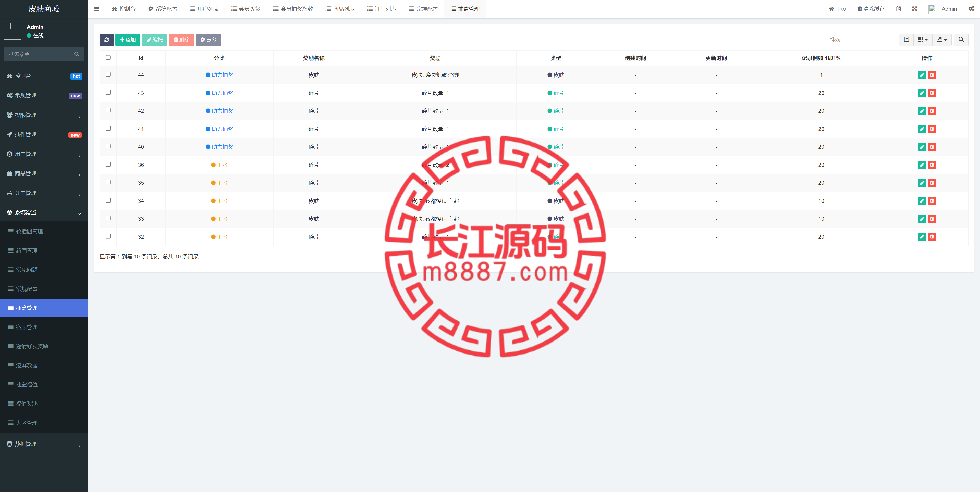Click the 清除缓存 clear cache link
This screenshot has width=980, height=492.
point(871,9)
